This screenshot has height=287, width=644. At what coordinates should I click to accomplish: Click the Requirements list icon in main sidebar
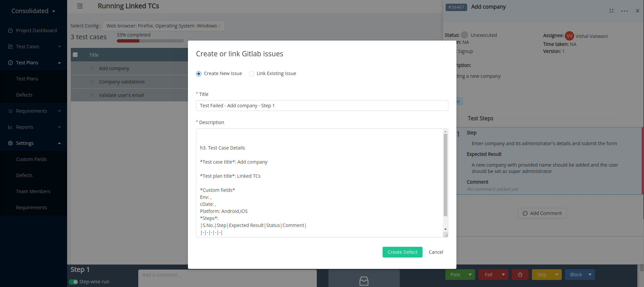[10, 111]
